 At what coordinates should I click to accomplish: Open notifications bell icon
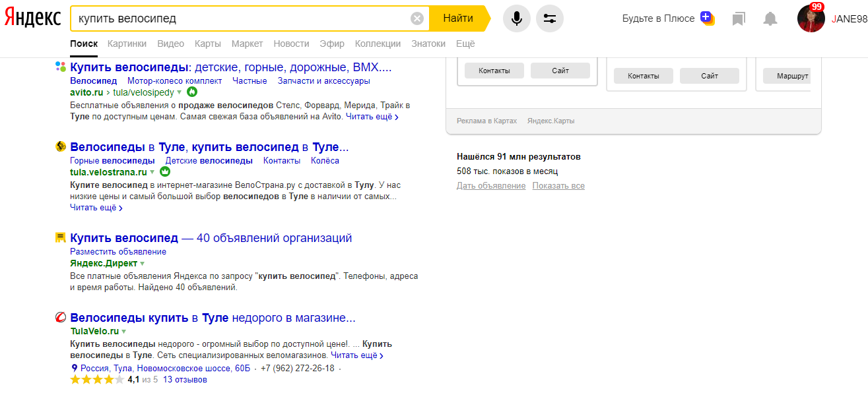tap(770, 18)
